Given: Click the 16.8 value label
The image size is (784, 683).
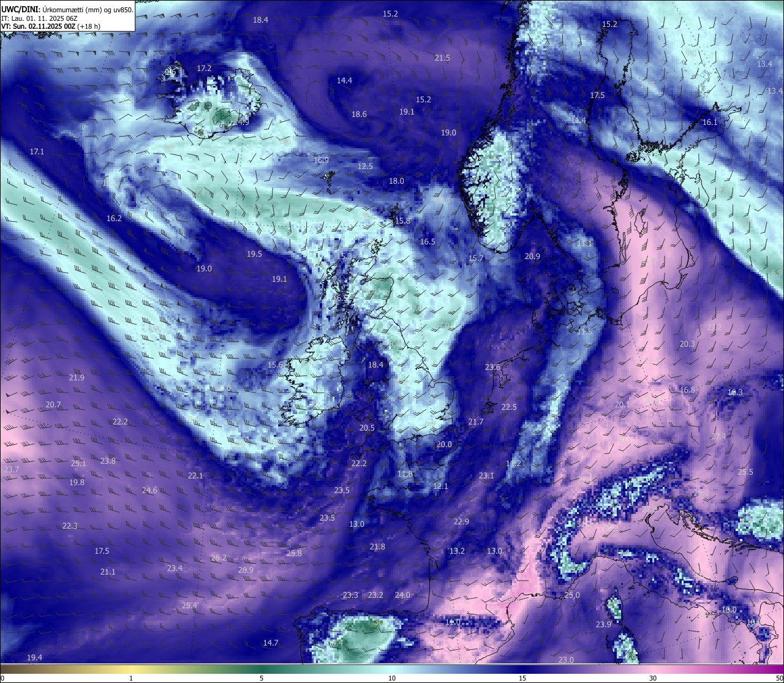Looking at the screenshot, I should tap(687, 390).
